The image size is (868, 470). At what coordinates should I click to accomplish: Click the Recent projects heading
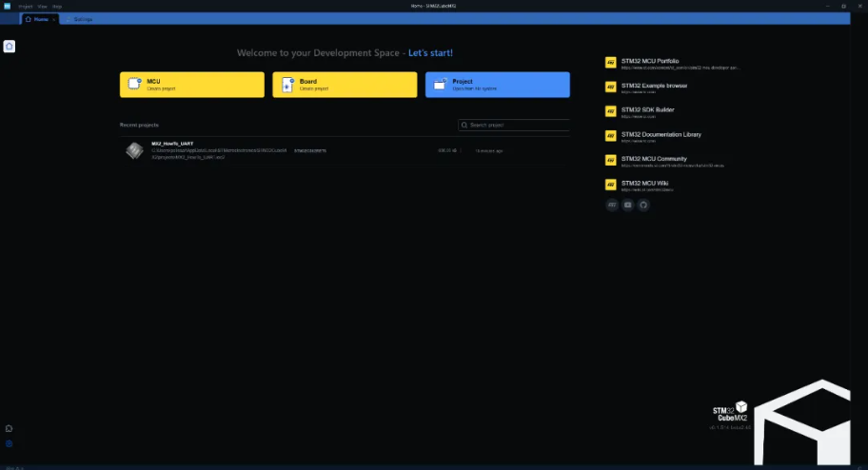[139, 126]
